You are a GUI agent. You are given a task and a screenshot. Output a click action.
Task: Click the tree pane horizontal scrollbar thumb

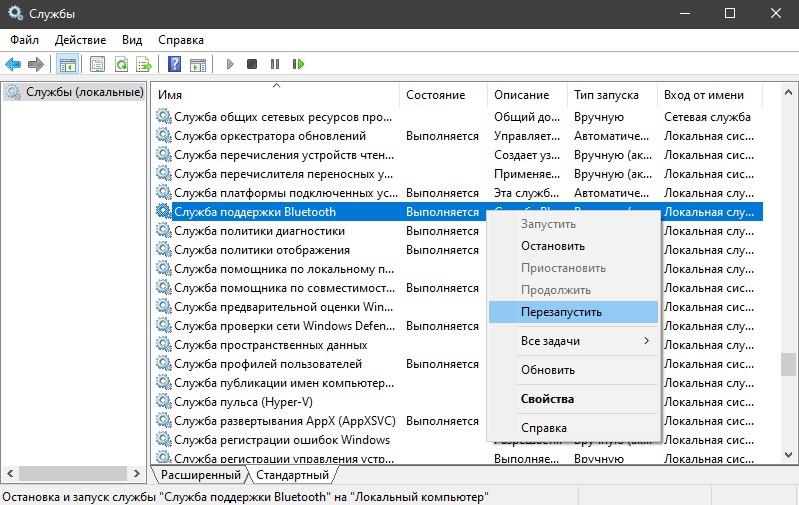pyautogui.click(x=73, y=473)
